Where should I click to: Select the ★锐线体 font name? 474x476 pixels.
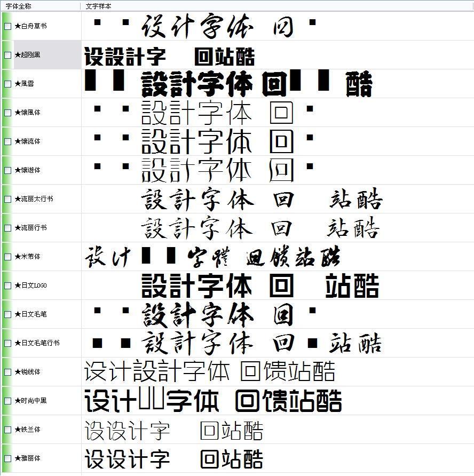(x=27, y=372)
